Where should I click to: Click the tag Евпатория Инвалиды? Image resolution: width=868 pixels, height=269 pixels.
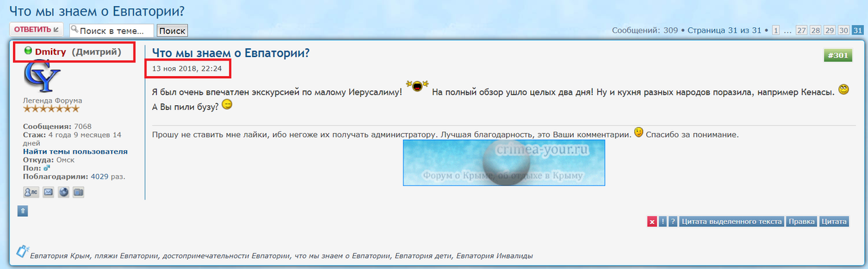494,256
